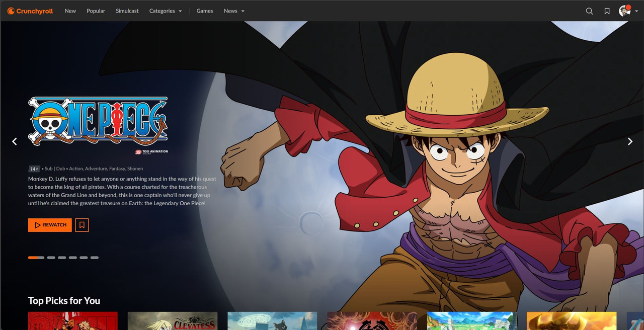
Task: Open the third Top Picks thumbnail with cat
Action: tap(272, 321)
